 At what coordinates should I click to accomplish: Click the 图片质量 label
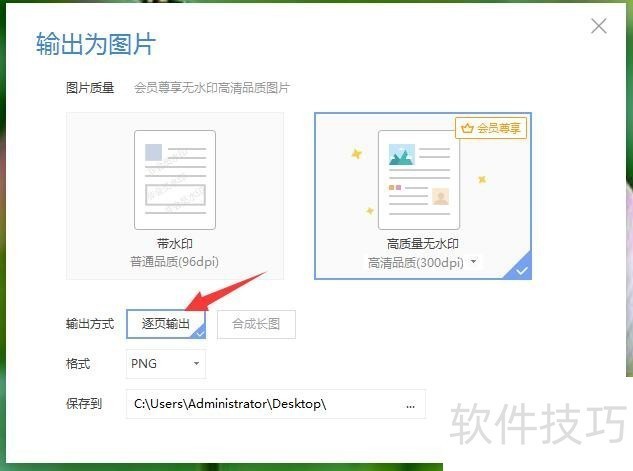pos(90,88)
